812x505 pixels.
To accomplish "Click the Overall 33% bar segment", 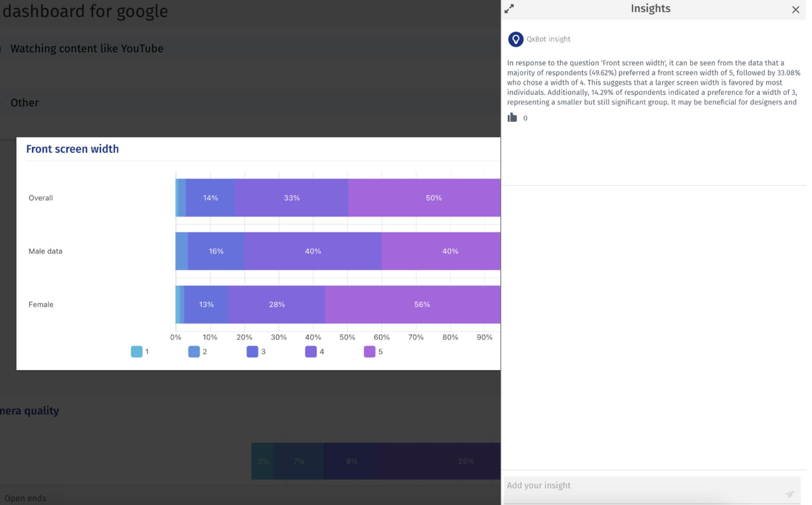I will (292, 198).
